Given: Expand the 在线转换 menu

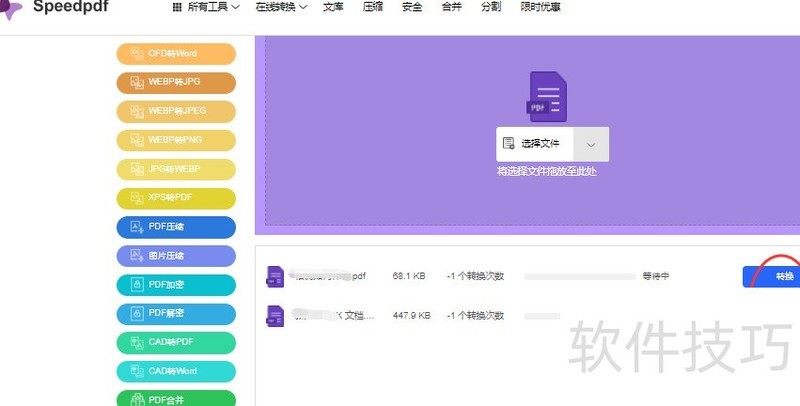Looking at the screenshot, I should click(281, 7).
